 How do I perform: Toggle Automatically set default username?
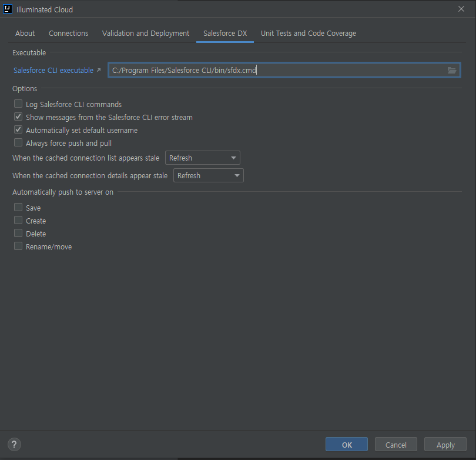[x=18, y=130]
